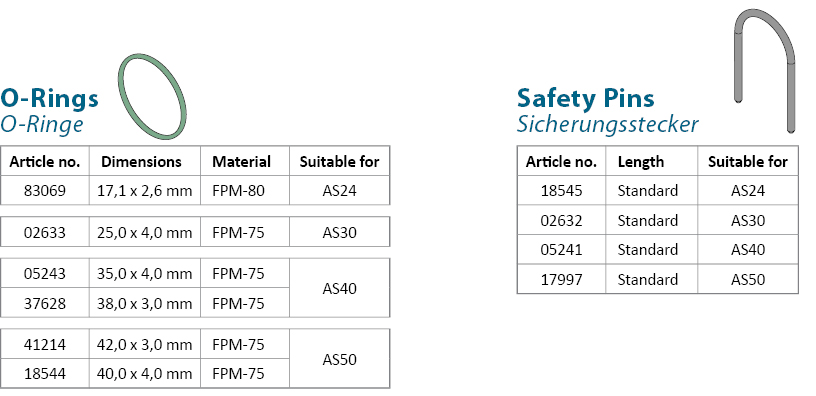Click the green O-ring illustration
816x396 pixels.
[152, 97]
